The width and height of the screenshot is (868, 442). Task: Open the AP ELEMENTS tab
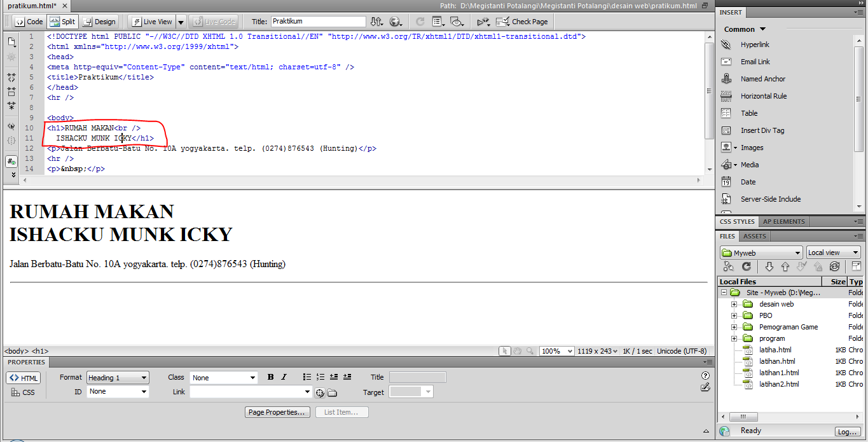click(783, 221)
